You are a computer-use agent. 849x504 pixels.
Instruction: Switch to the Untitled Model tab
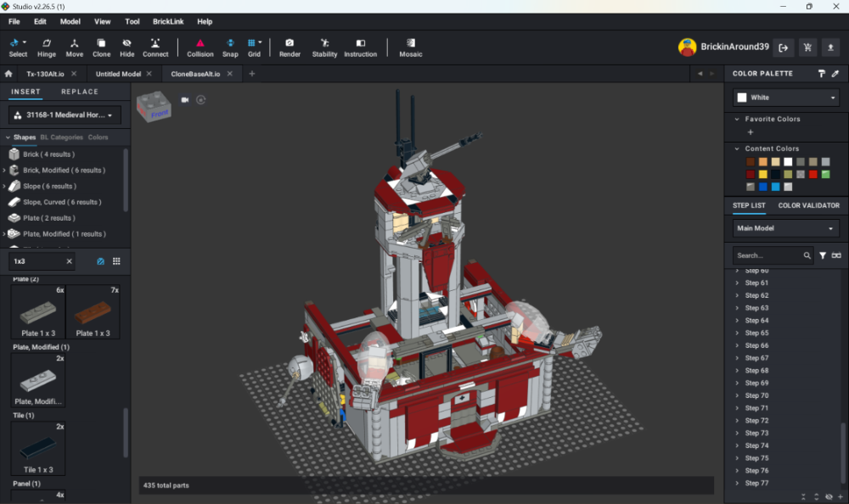(118, 74)
